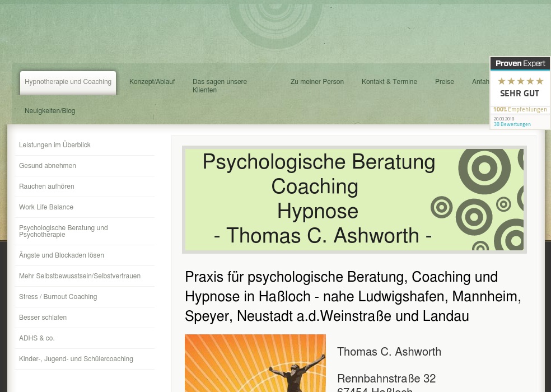Screen dimensions: 551x392
Task: Open the 'Gesund abnehmen' sidebar link
Action: (47, 166)
